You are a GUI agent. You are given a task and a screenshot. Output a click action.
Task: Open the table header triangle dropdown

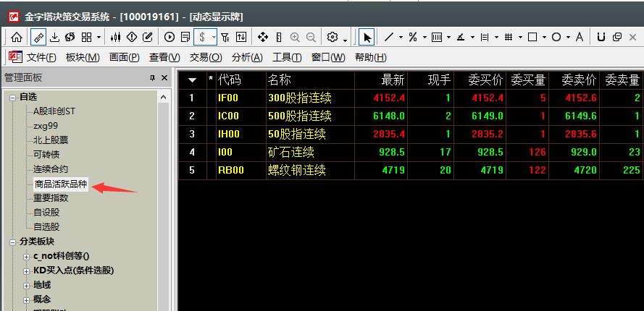click(x=192, y=80)
